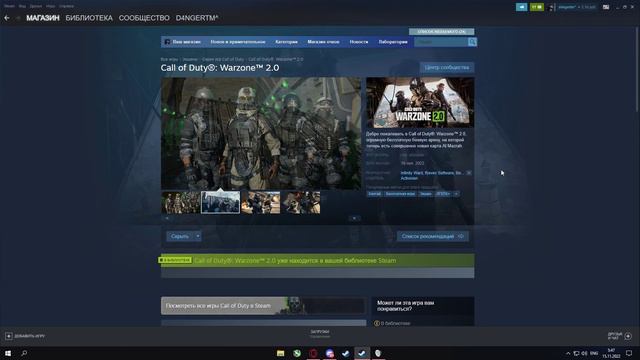
Task: Open Windows Start menu
Action: (8, 353)
